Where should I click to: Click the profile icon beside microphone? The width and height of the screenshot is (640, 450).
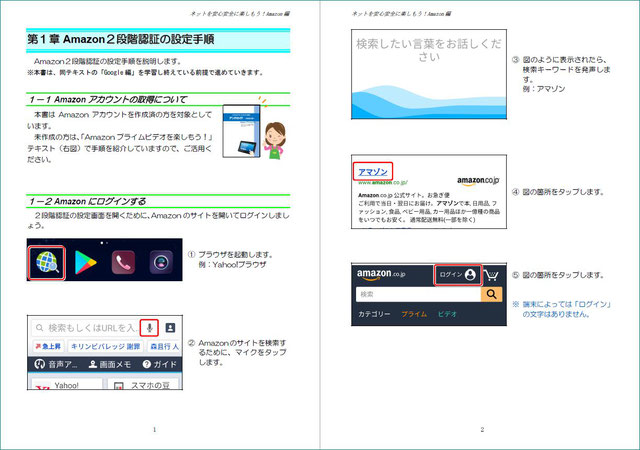[170, 327]
